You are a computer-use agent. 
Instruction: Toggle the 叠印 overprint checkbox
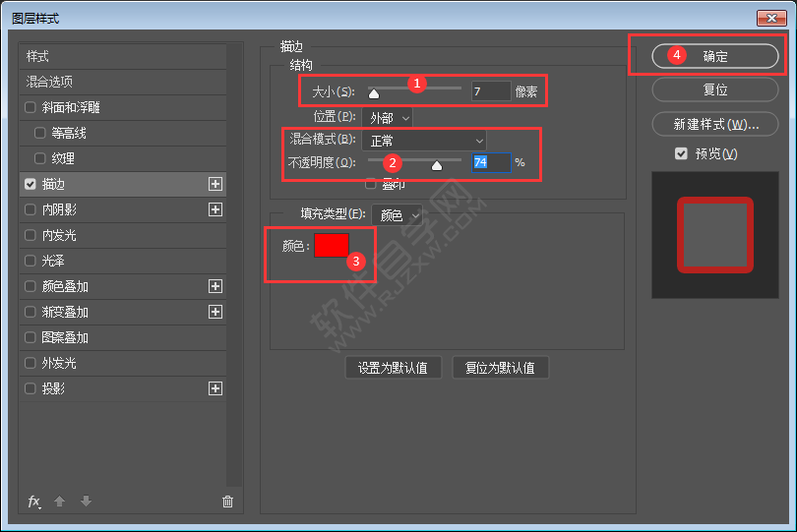coord(371,184)
